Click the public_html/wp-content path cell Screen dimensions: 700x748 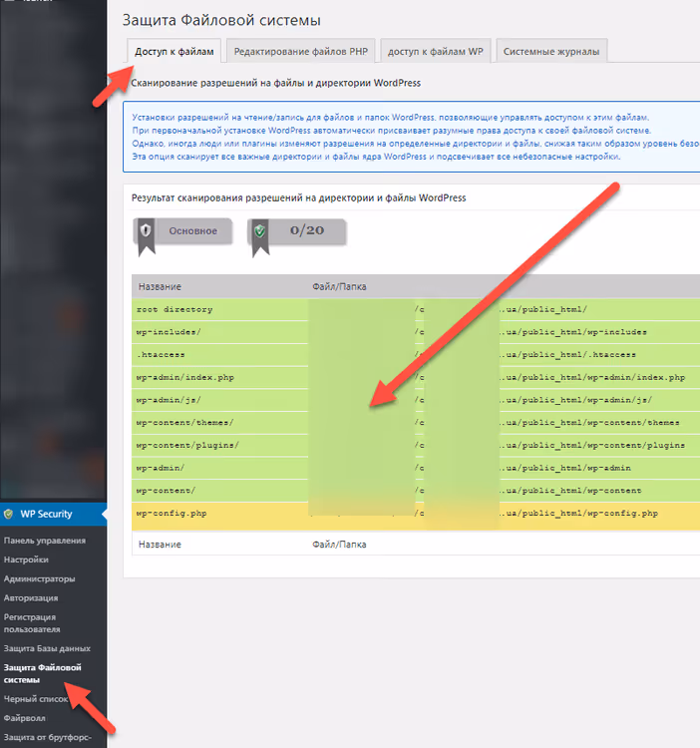pyautogui.click(x=570, y=491)
